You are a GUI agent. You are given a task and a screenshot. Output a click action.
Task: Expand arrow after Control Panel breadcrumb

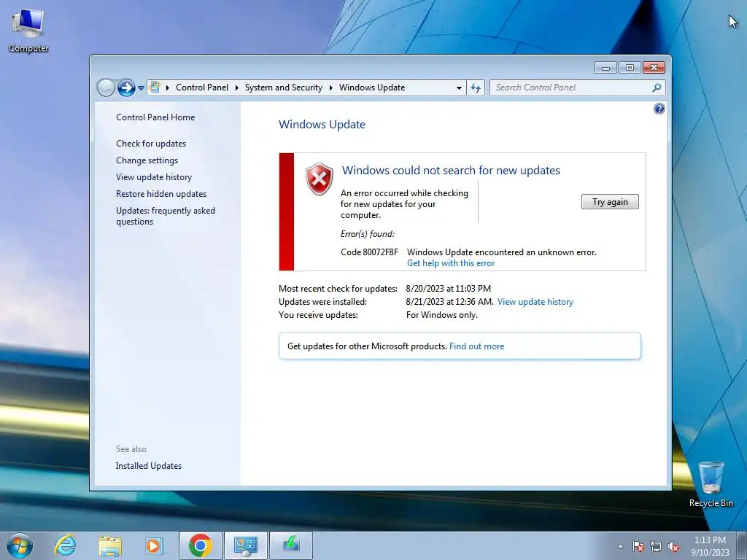tap(237, 87)
